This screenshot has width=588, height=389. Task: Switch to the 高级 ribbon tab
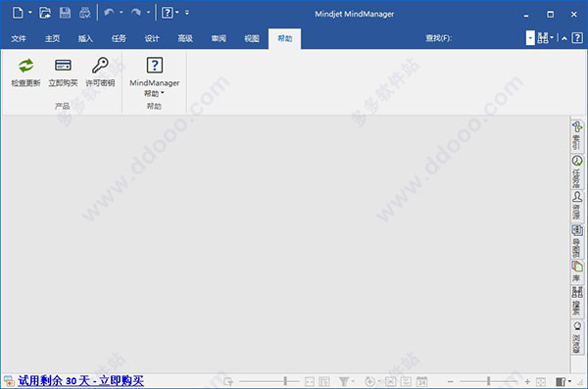185,38
